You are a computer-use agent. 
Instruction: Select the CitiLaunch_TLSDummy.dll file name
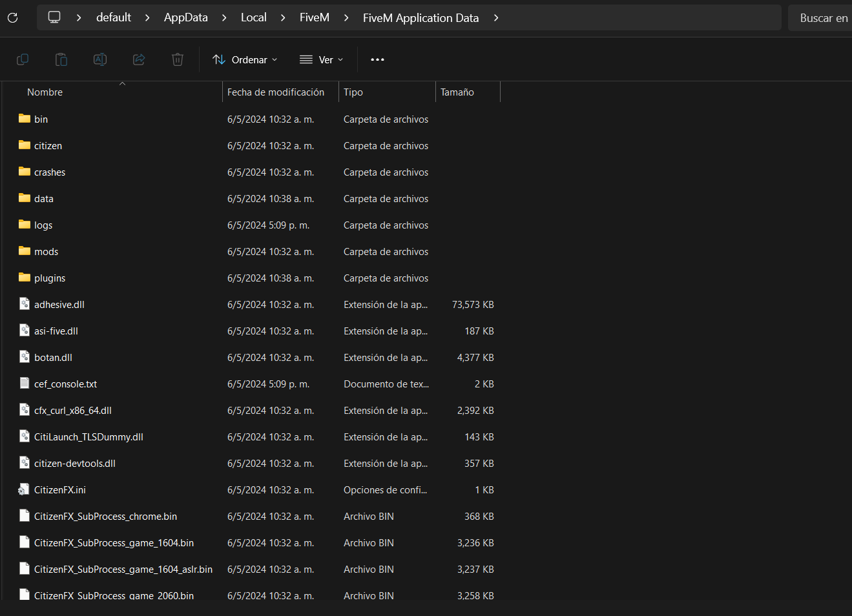pos(89,437)
